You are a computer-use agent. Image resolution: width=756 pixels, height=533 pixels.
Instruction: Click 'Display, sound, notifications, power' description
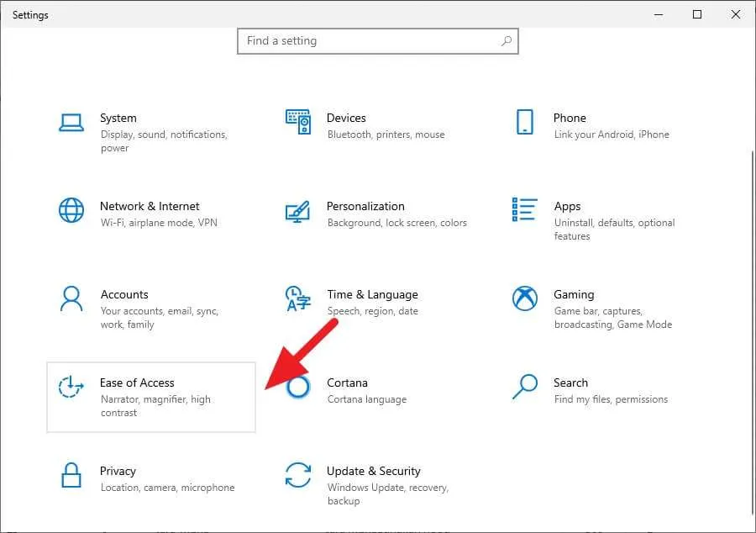(x=164, y=141)
